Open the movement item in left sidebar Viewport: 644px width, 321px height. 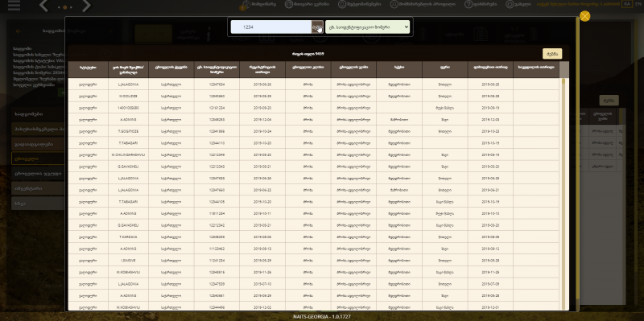point(38,144)
